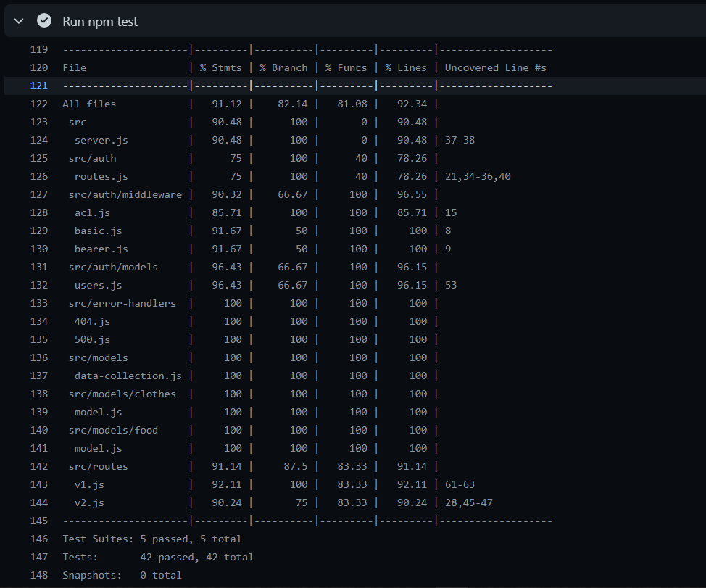Select log line number 122
The image size is (706, 588).
(39, 104)
